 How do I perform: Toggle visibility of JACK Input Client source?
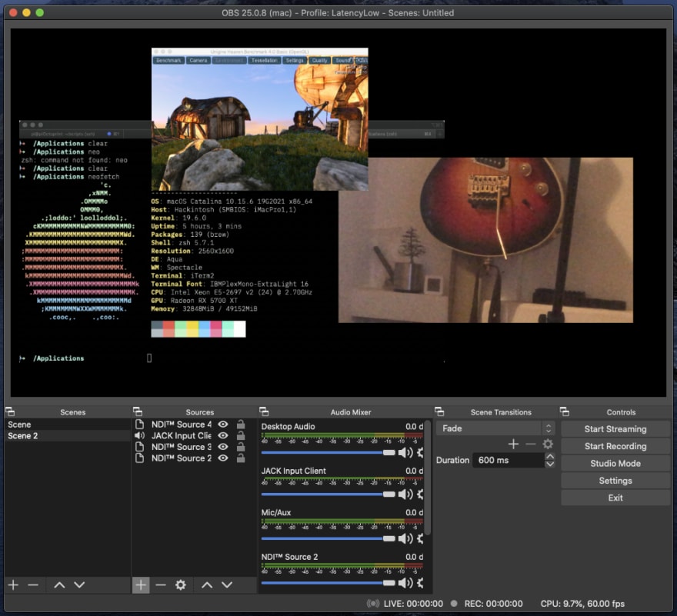(223, 435)
